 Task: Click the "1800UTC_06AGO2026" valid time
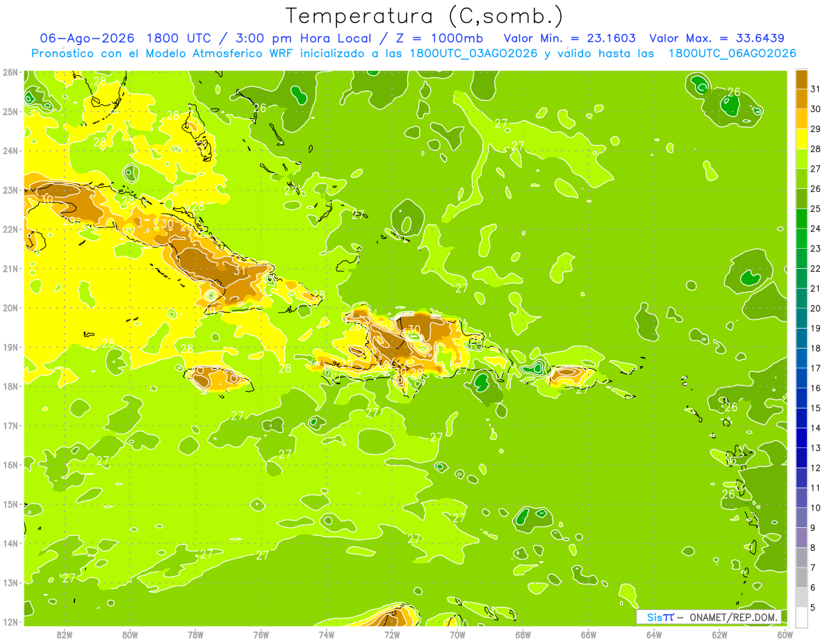(732, 53)
